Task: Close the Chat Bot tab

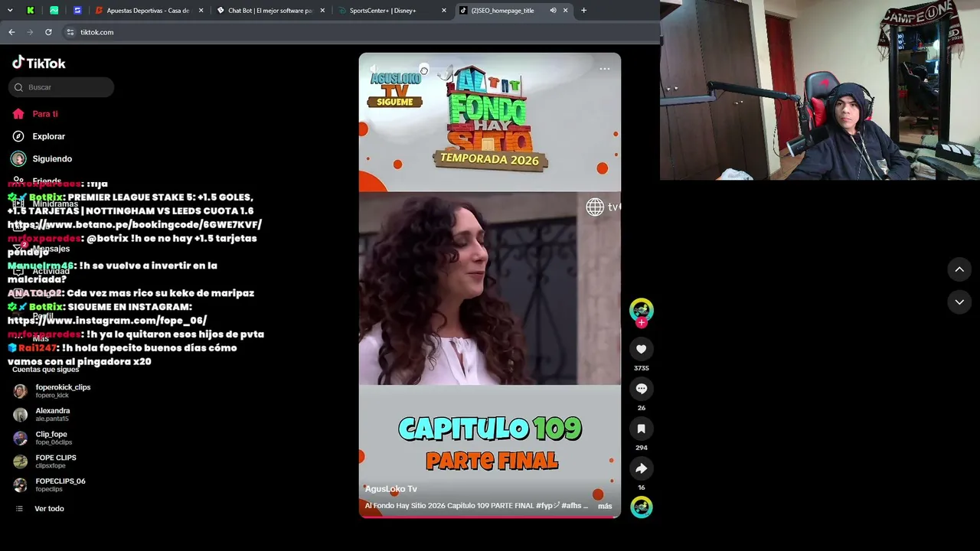Action: 322,11
